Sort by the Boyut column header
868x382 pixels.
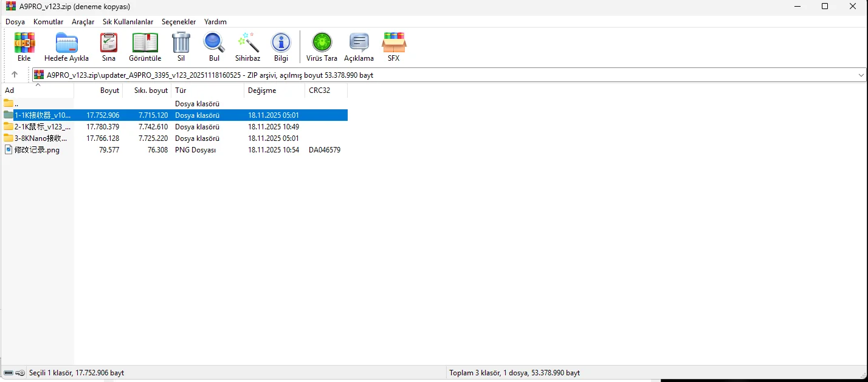(98, 90)
